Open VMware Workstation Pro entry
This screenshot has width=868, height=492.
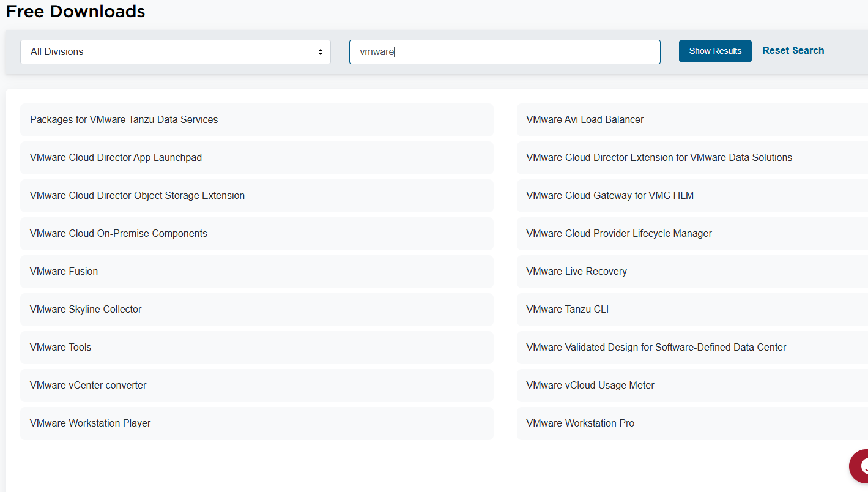[x=692, y=423]
